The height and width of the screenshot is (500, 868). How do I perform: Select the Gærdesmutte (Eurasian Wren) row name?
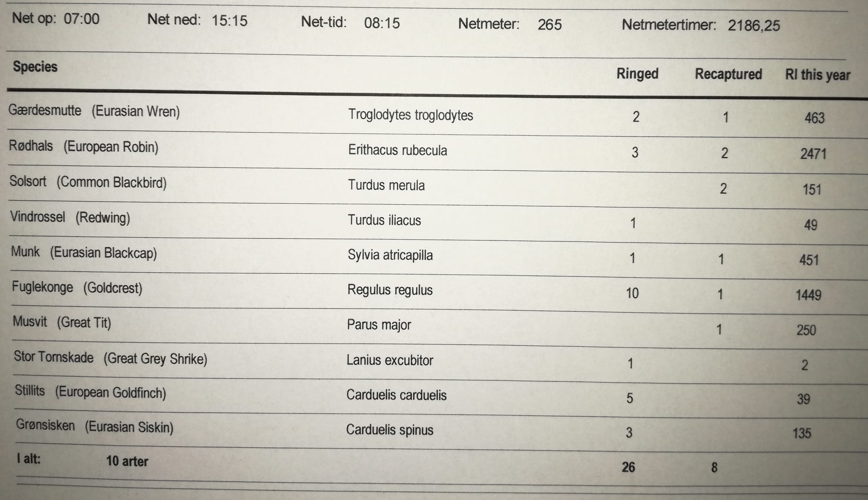click(94, 111)
